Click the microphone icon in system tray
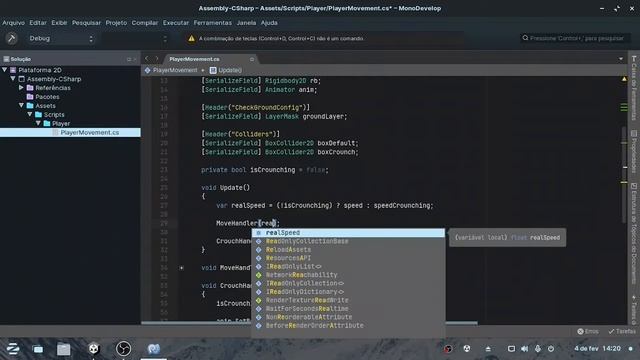 [x=538, y=349]
